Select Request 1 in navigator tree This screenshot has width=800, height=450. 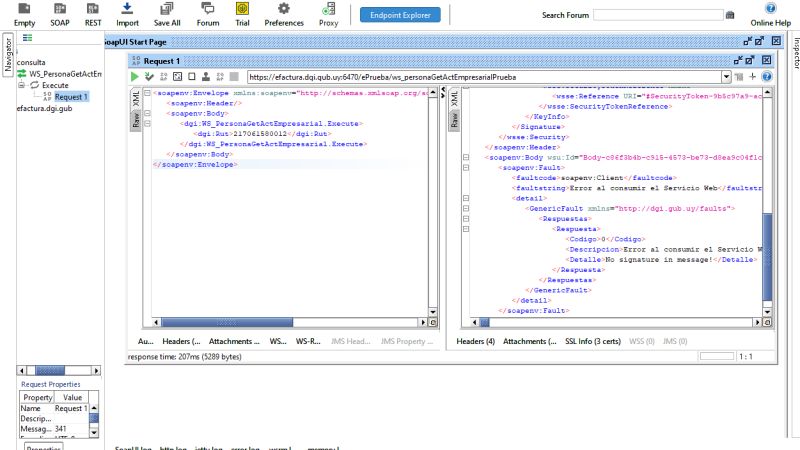click(x=71, y=96)
